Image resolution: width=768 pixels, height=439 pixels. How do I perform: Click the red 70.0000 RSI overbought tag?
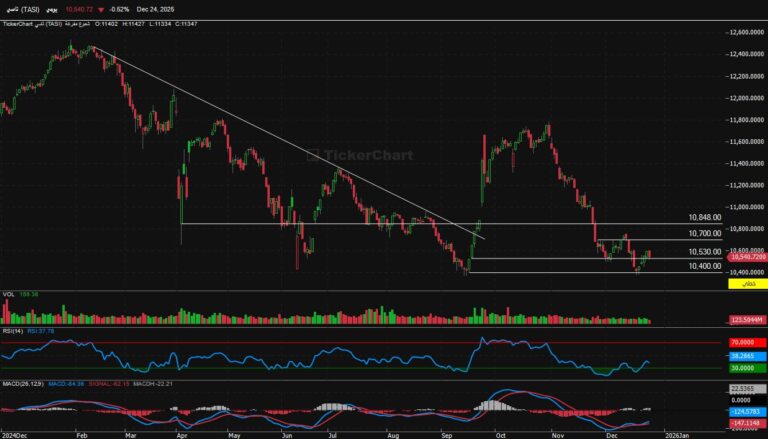(745, 342)
